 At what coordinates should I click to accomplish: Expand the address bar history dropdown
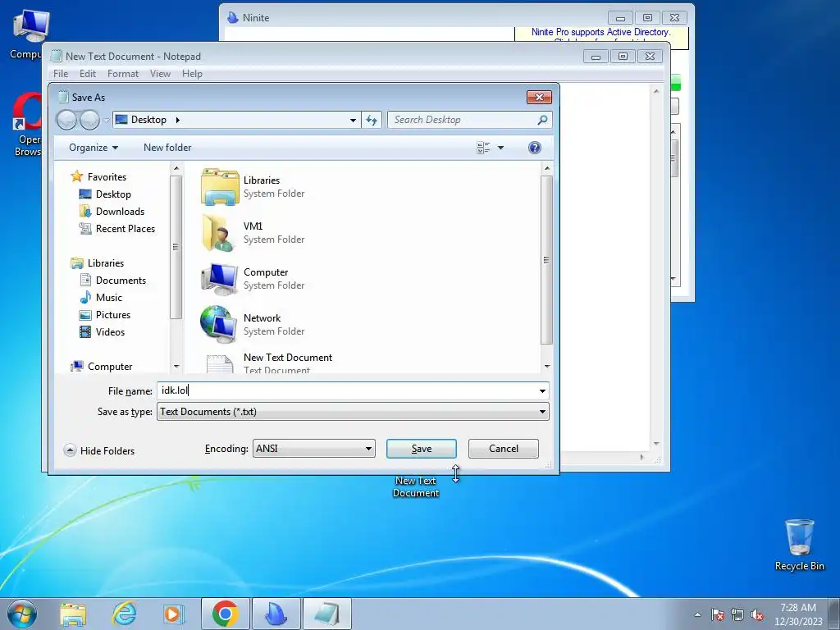tap(353, 120)
